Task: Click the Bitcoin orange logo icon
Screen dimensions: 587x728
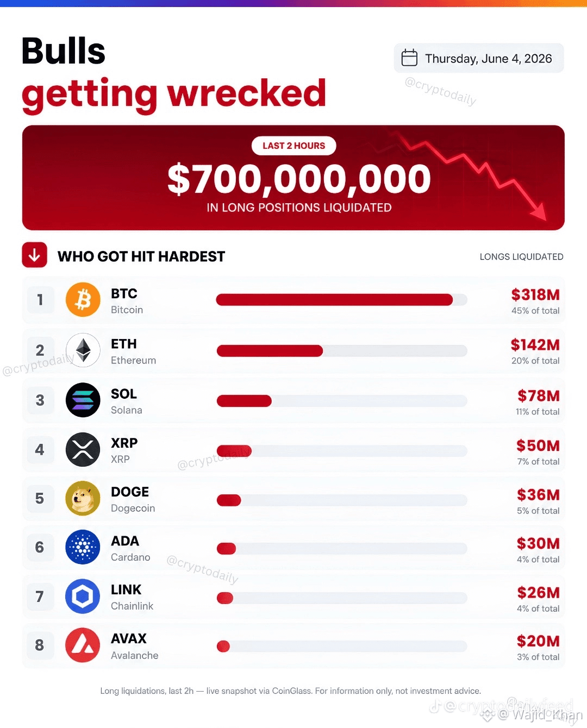Action: coord(83,300)
